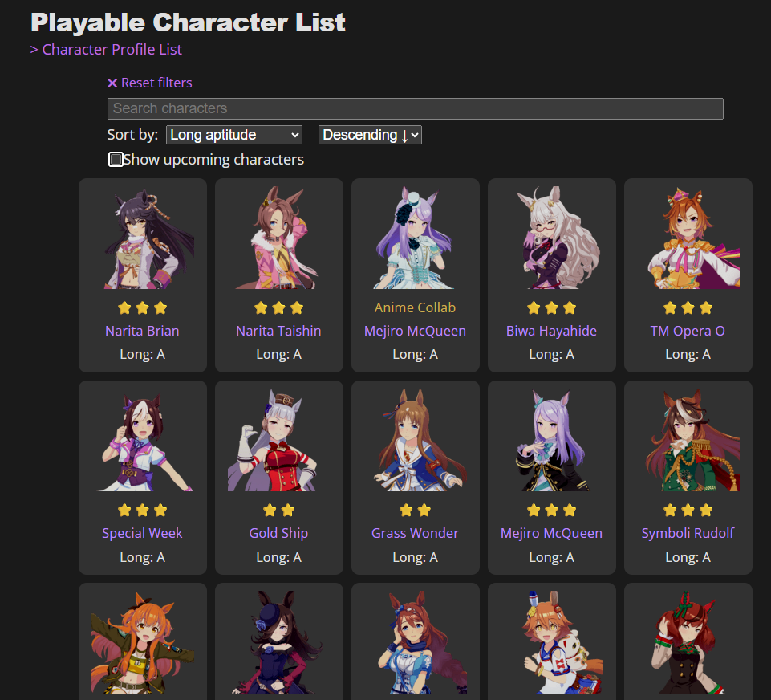Open the Anime Collab Mejiro McQueen name link

click(415, 331)
